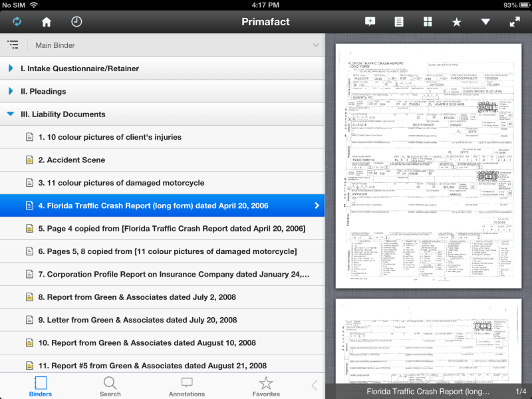Switch to single page document view icon
The height and width of the screenshot is (399, 532).
(399, 22)
